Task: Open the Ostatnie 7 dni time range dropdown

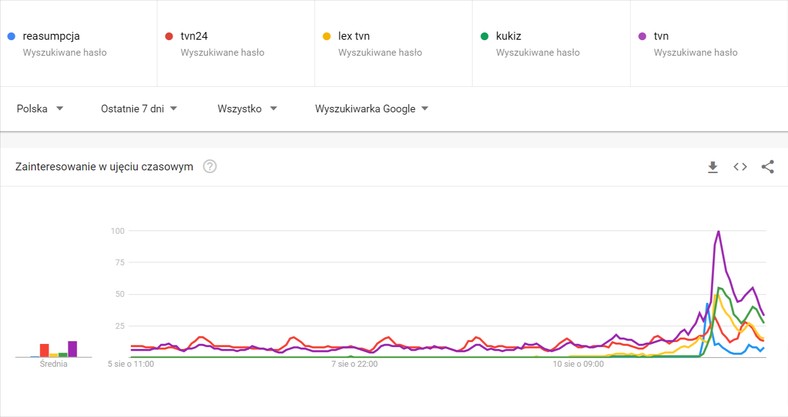Action: click(139, 109)
